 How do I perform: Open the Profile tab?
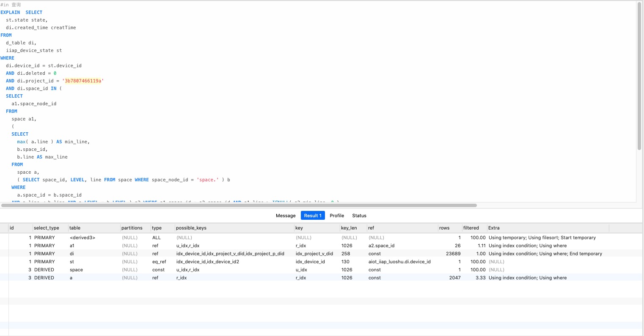click(x=337, y=216)
